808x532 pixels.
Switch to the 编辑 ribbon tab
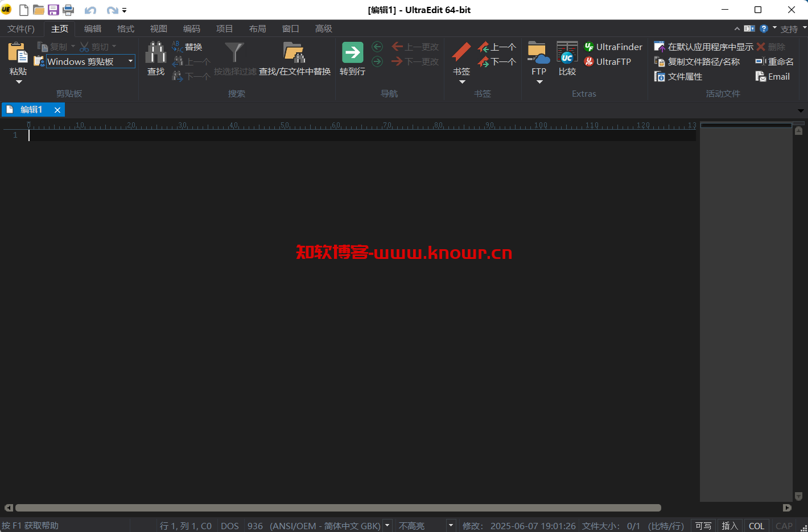point(93,28)
